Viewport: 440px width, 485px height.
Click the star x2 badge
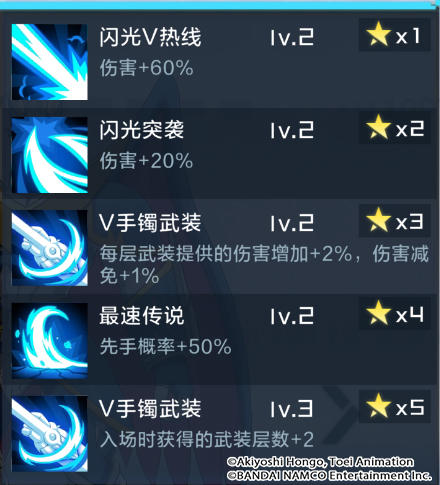pyautogui.click(x=394, y=128)
